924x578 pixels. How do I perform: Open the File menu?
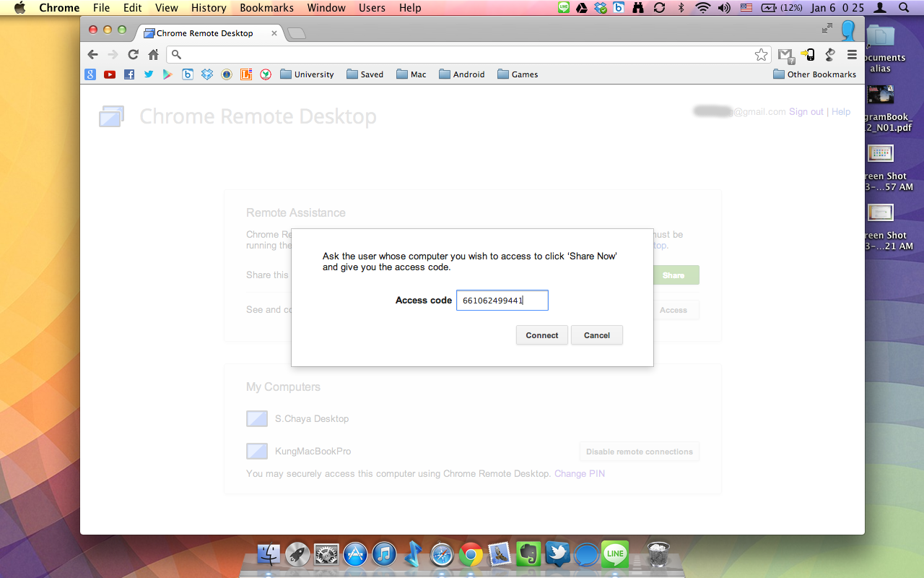tap(101, 7)
